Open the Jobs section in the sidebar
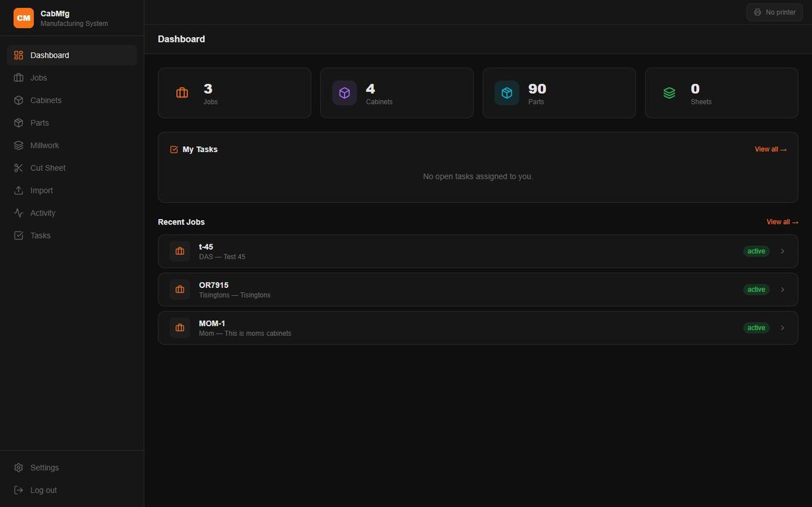The width and height of the screenshot is (812, 507). click(x=38, y=78)
